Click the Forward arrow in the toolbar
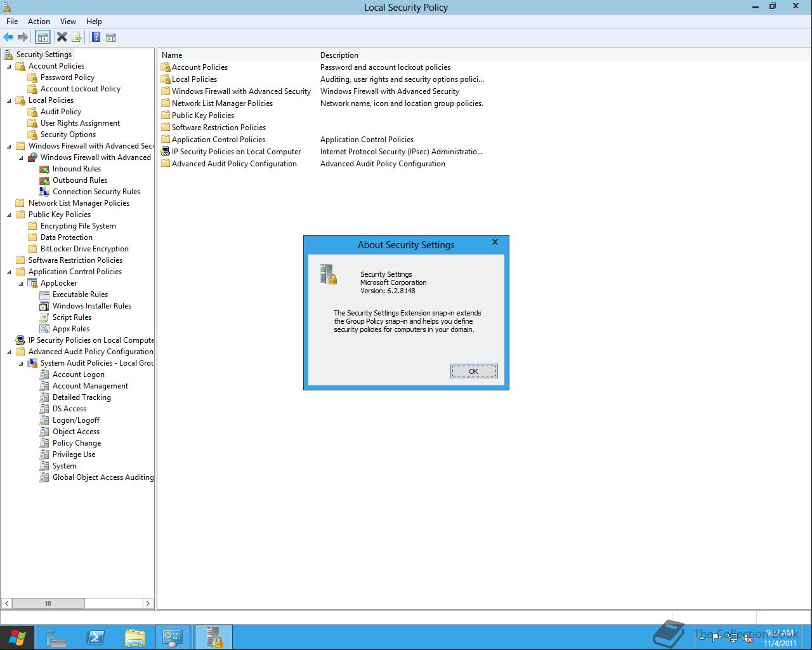The image size is (812, 650). pos(23,37)
